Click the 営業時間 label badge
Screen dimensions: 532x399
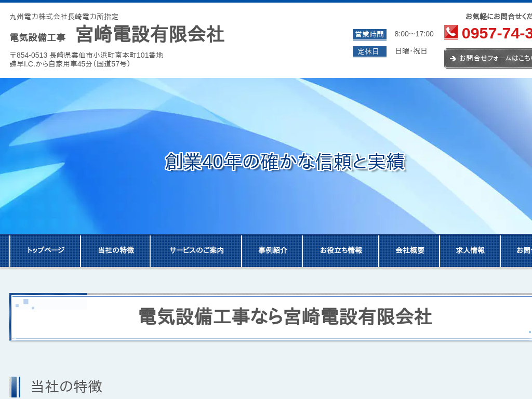369,34
